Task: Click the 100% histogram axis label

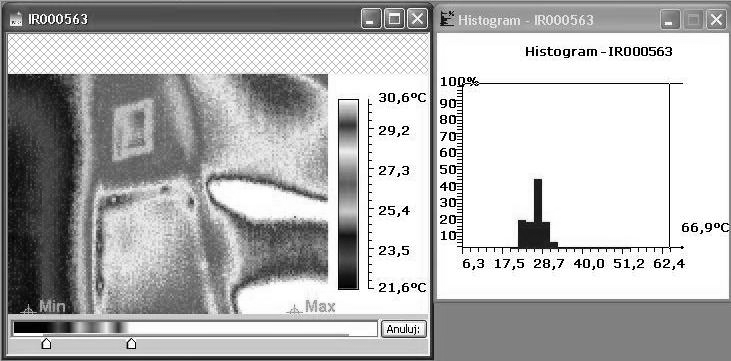Action: 459,82
